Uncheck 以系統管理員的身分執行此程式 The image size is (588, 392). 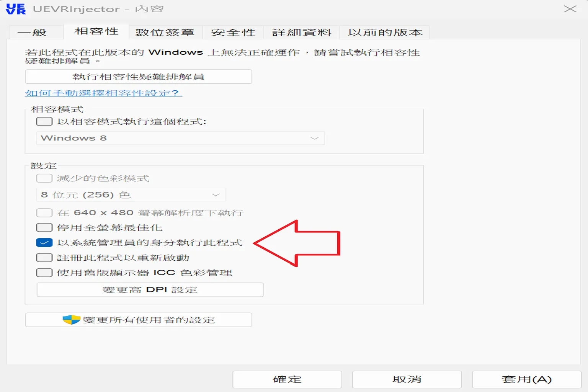[x=44, y=242]
